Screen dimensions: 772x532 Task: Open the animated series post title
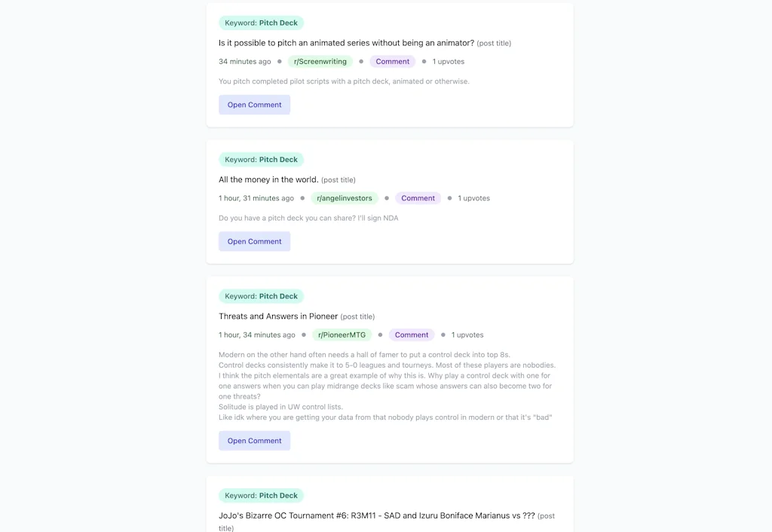pos(348,42)
